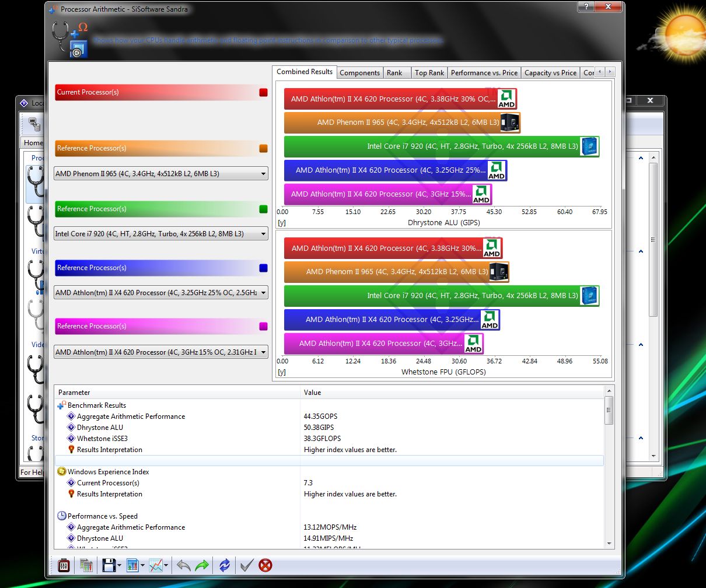Click the computer toolbar icon in background window

tap(34, 124)
